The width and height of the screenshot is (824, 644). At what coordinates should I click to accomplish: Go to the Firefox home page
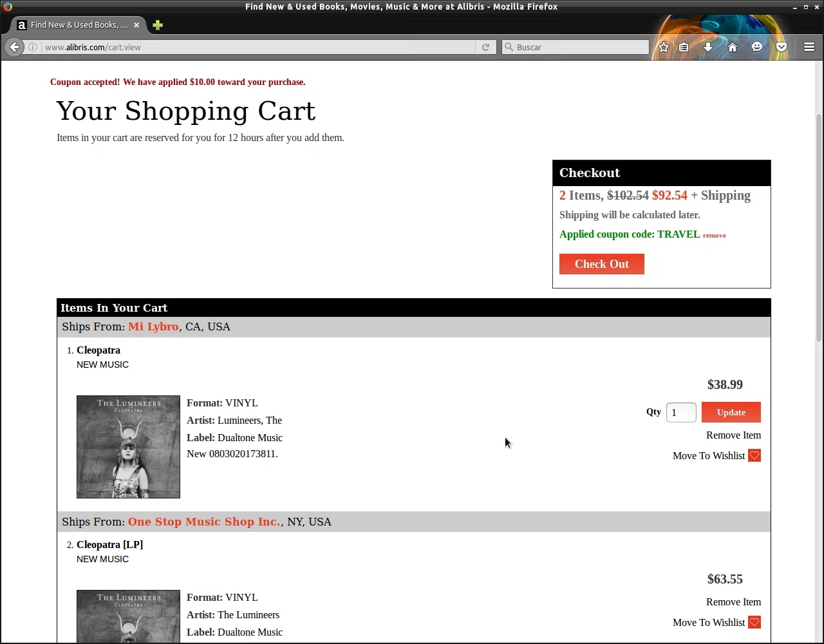click(x=733, y=47)
